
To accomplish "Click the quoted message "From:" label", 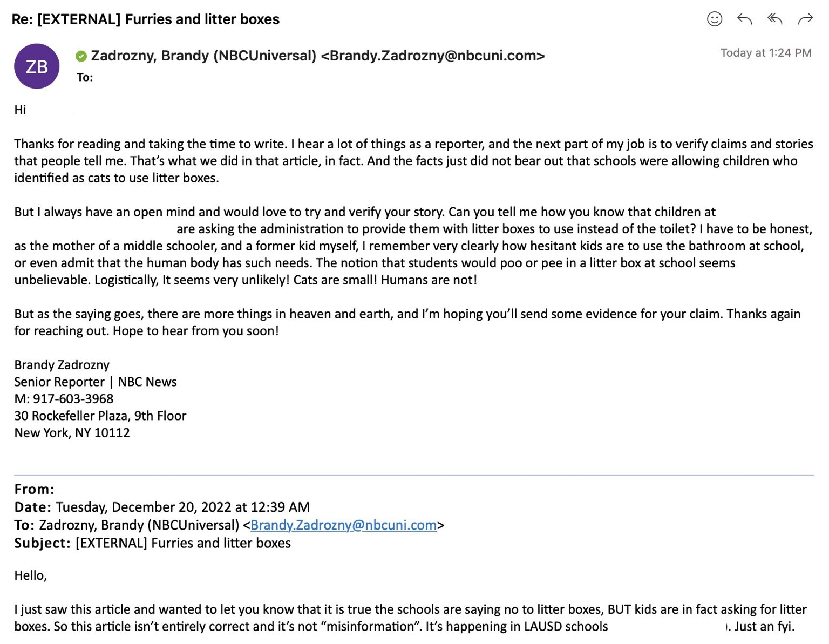I will [34, 489].
